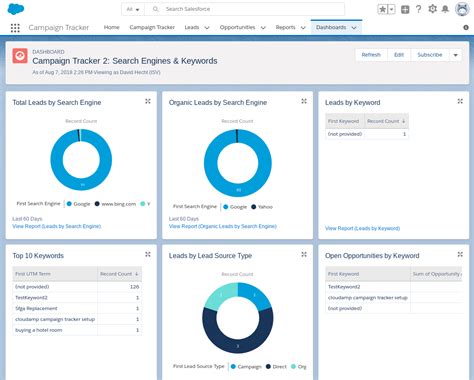Screen dimensions: 474x380
Task: Open the Opportunities tab dropdown chevron
Action: point(263,28)
